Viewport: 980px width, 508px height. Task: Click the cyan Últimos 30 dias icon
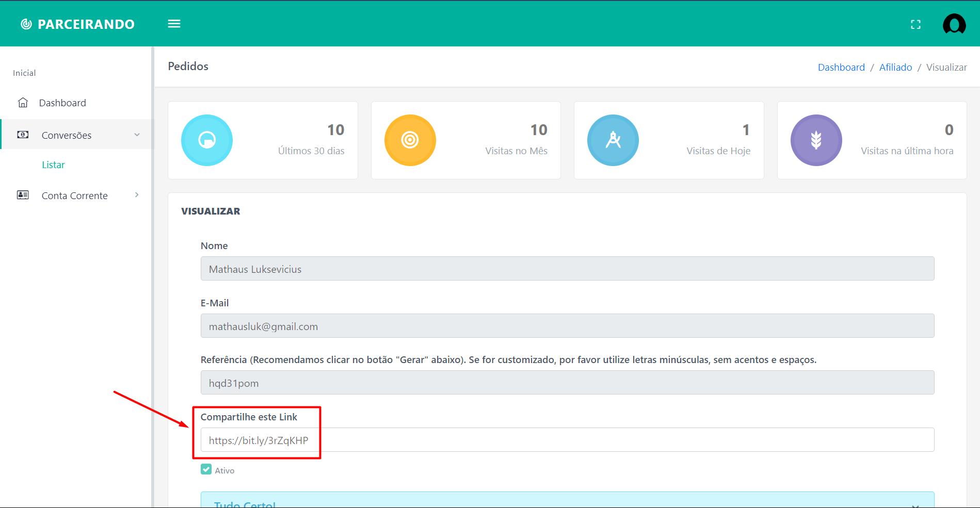tap(207, 140)
